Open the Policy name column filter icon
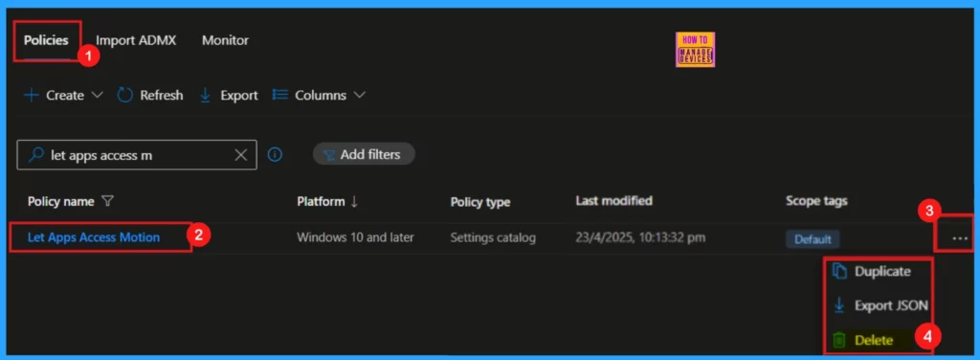Screen dimensions: 980x360 coord(107,201)
